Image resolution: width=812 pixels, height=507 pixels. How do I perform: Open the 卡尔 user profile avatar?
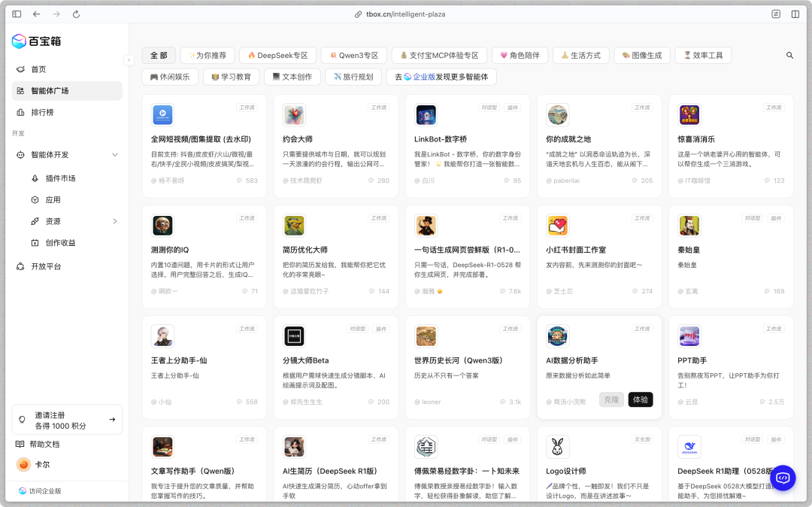pyautogui.click(x=23, y=465)
